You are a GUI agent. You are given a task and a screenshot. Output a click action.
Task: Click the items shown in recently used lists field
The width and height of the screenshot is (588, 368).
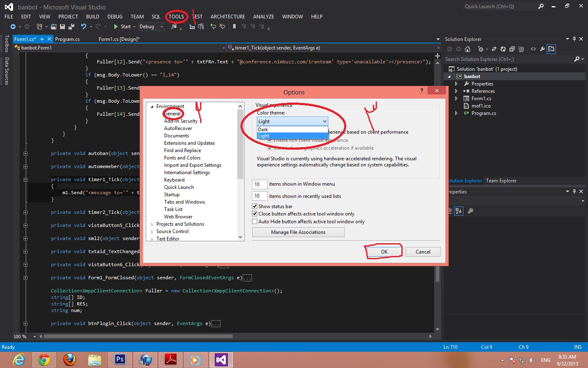coord(260,196)
